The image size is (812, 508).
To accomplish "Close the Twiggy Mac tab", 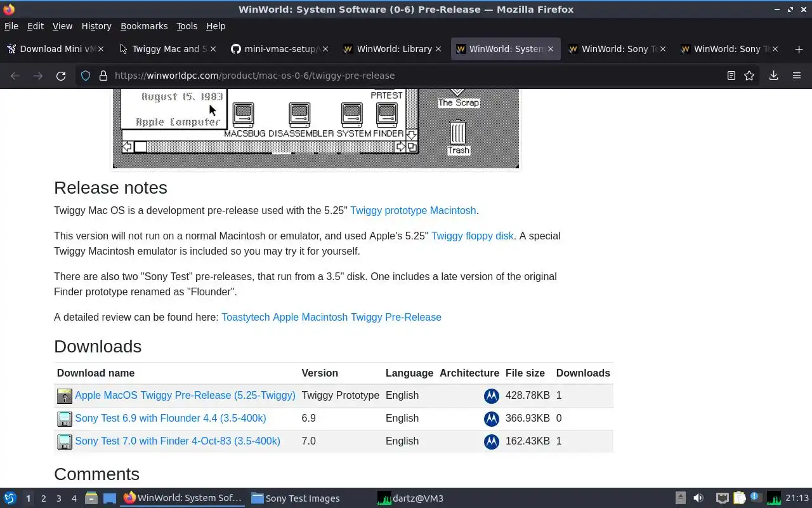I will tap(213, 49).
